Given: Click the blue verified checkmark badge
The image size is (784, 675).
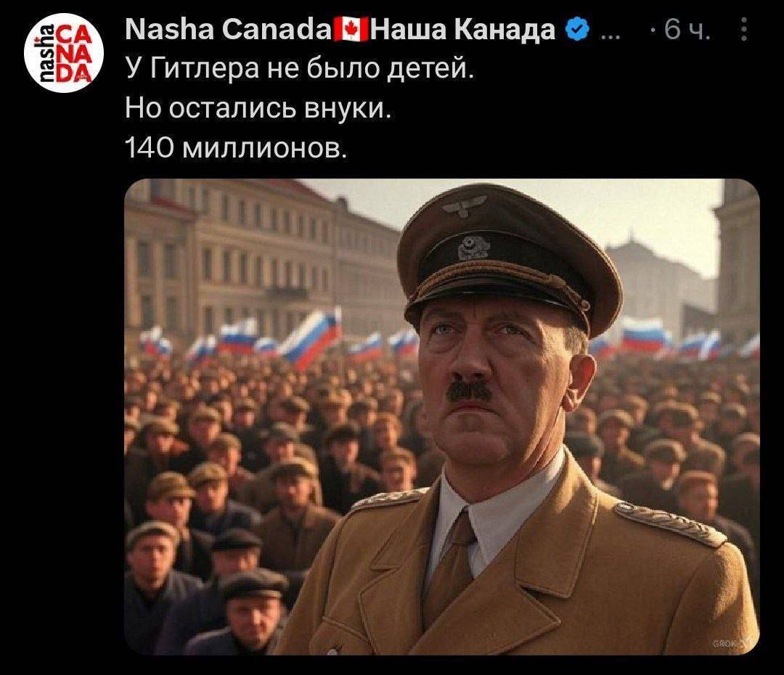Looking at the screenshot, I should tap(577, 30).
